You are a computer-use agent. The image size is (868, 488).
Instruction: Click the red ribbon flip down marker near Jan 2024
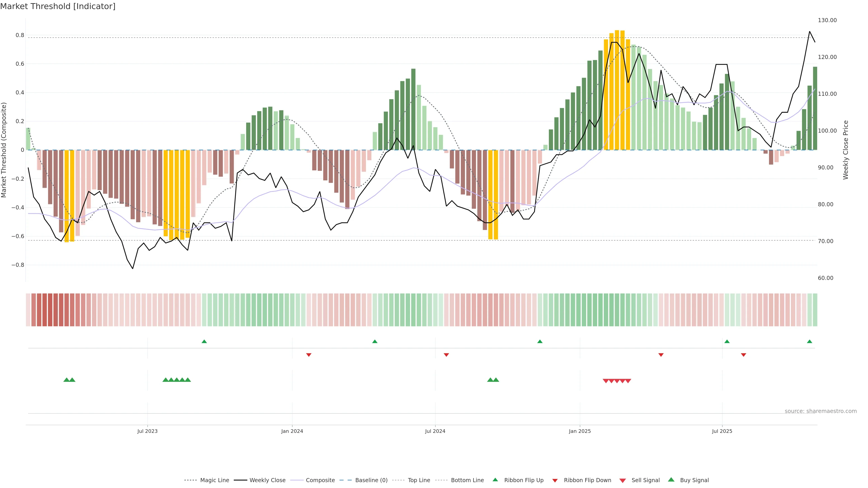(x=309, y=355)
